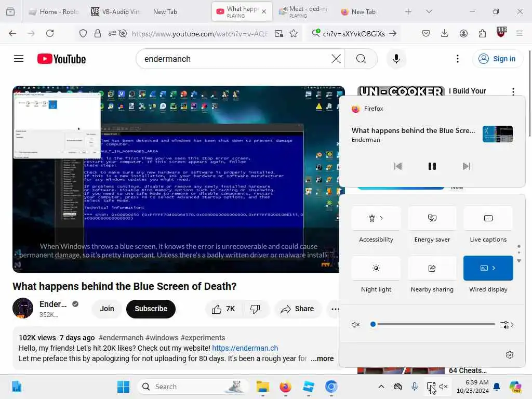Start voice search with microphone
The height and width of the screenshot is (399, 532).
pyautogui.click(x=396, y=59)
